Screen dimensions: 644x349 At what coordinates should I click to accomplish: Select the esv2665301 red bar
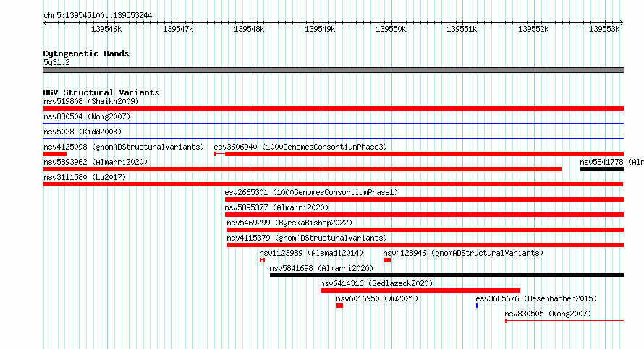click(x=424, y=199)
